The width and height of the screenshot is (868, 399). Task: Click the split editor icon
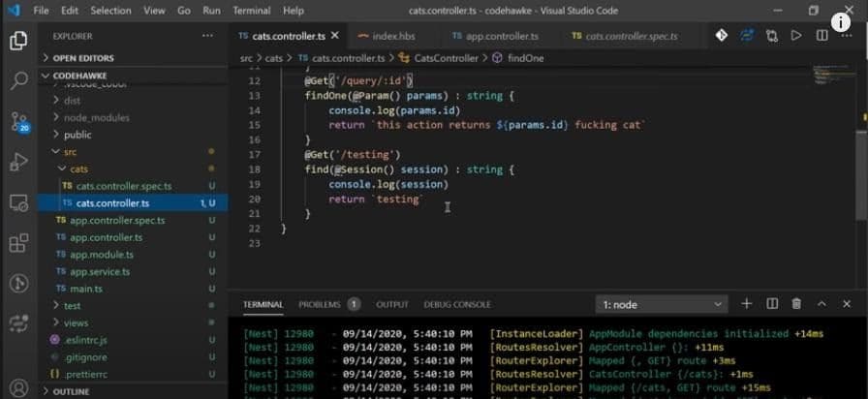[821, 36]
